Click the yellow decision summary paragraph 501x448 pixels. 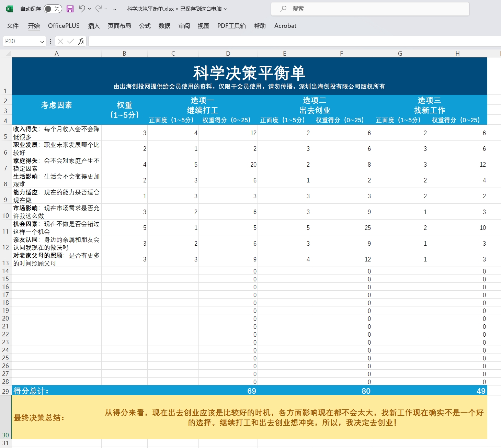294,417
